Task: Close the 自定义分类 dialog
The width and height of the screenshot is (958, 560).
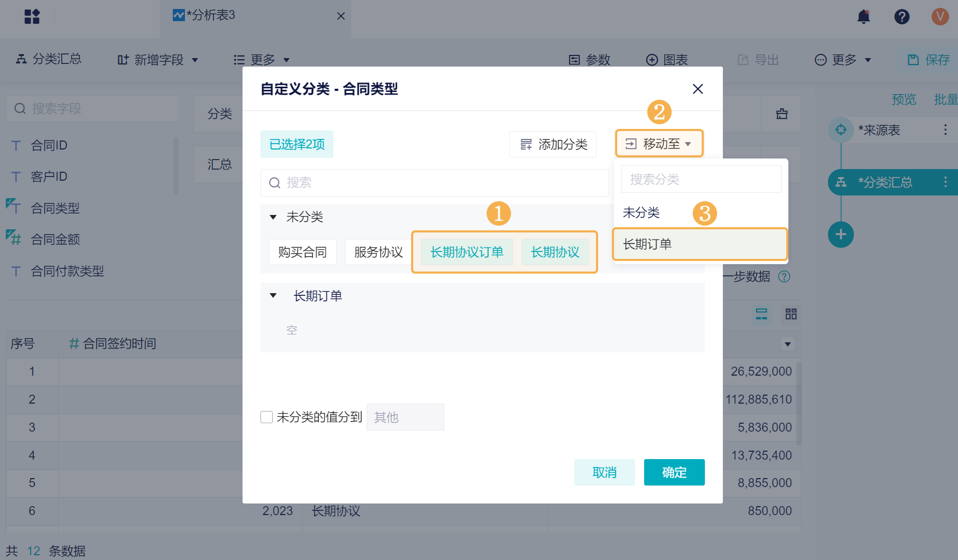Action: click(x=697, y=89)
